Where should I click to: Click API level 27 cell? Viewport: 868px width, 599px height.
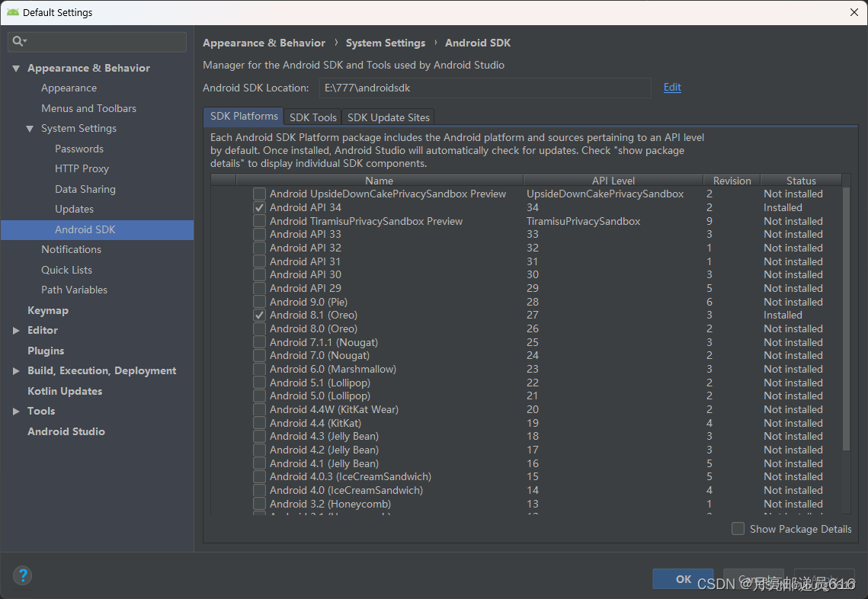tap(533, 315)
